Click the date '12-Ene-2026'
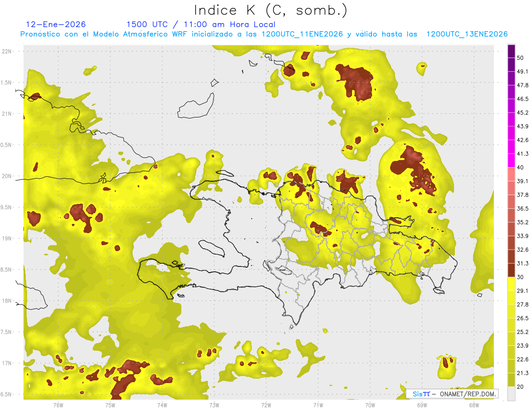This screenshot has width=532, height=411. tap(56, 25)
